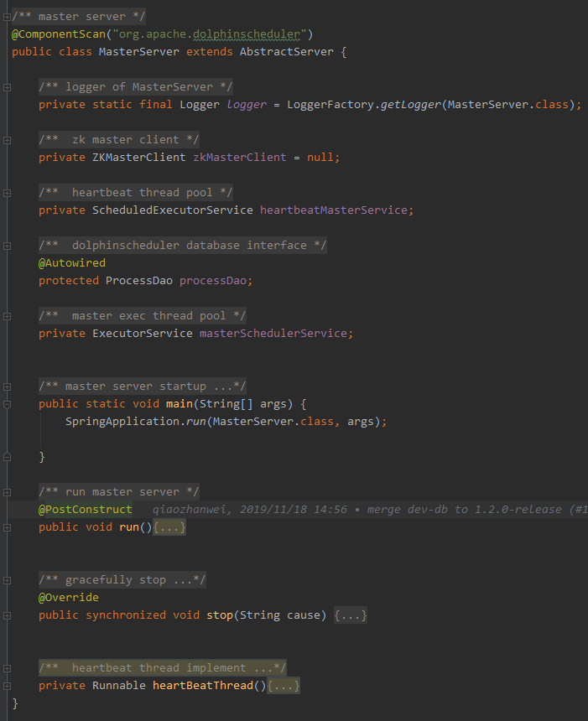Click the processDao field name
The width and height of the screenshot is (588, 721).
click(213, 281)
